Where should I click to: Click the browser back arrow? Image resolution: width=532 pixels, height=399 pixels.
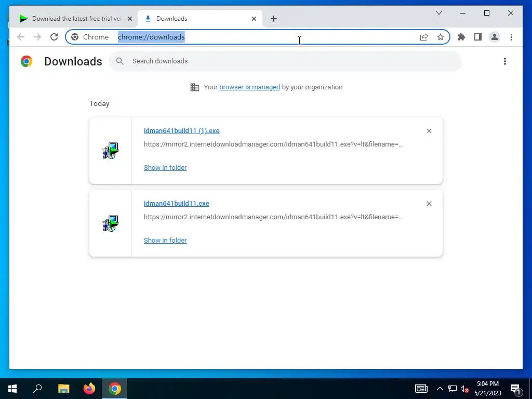pos(21,37)
